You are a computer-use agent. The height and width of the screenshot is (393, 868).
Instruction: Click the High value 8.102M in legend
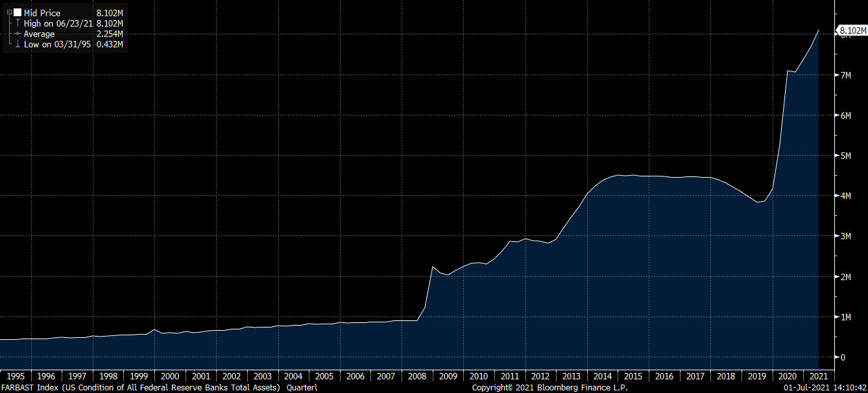click(x=108, y=23)
